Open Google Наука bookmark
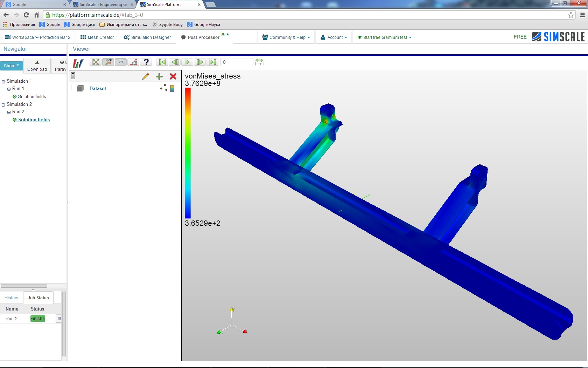 tap(204, 25)
